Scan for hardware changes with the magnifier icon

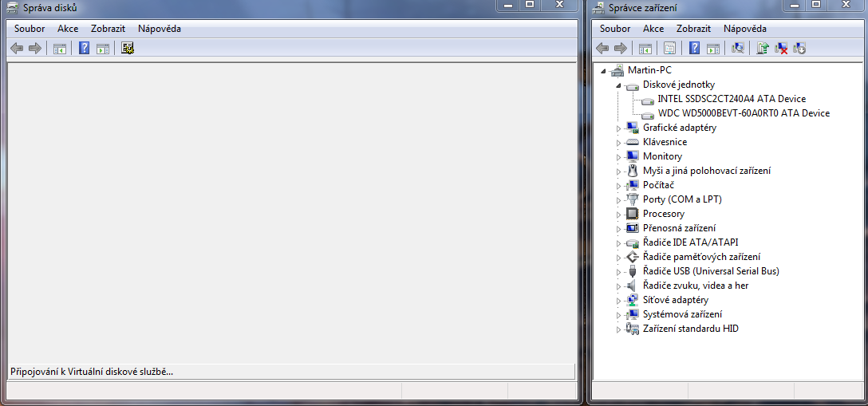point(738,48)
